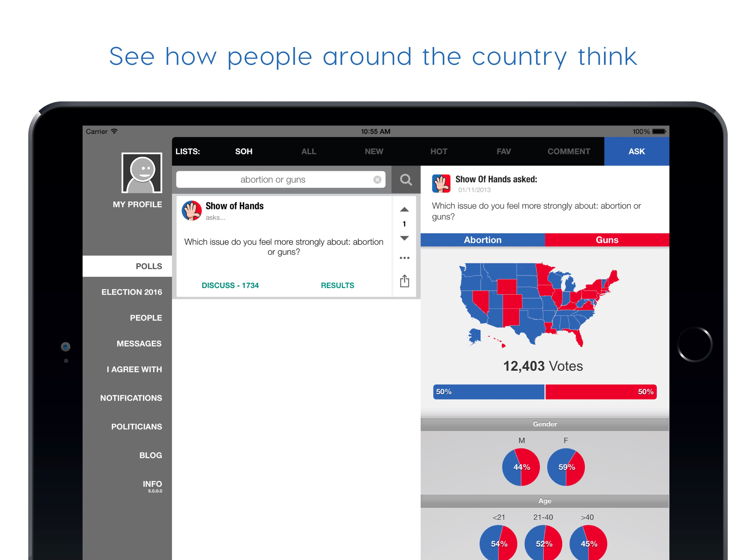Image resolution: width=747 pixels, height=560 pixels.
Task: Click the search magnifier icon
Action: [405, 180]
